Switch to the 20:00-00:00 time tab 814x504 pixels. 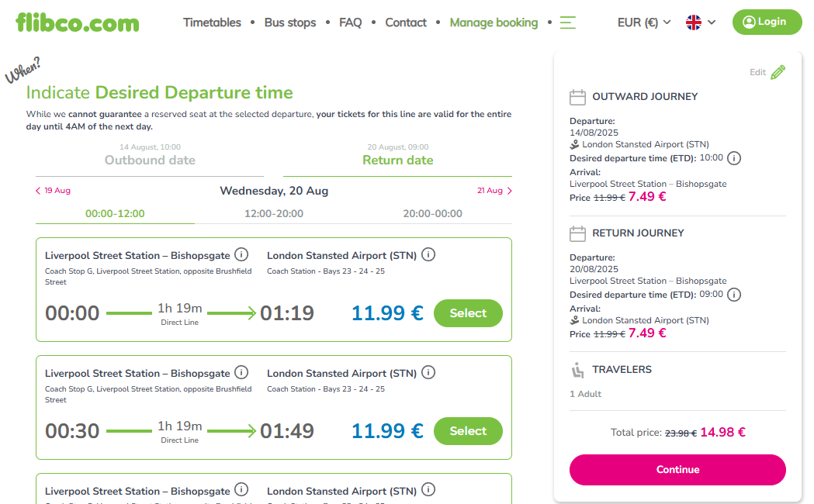point(432,214)
